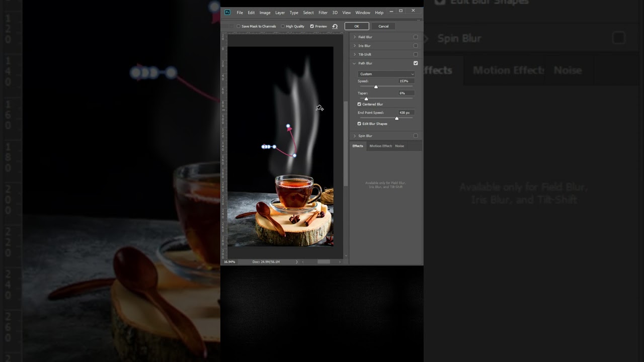
Task: Open the 3D menu
Action: point(335,13)
